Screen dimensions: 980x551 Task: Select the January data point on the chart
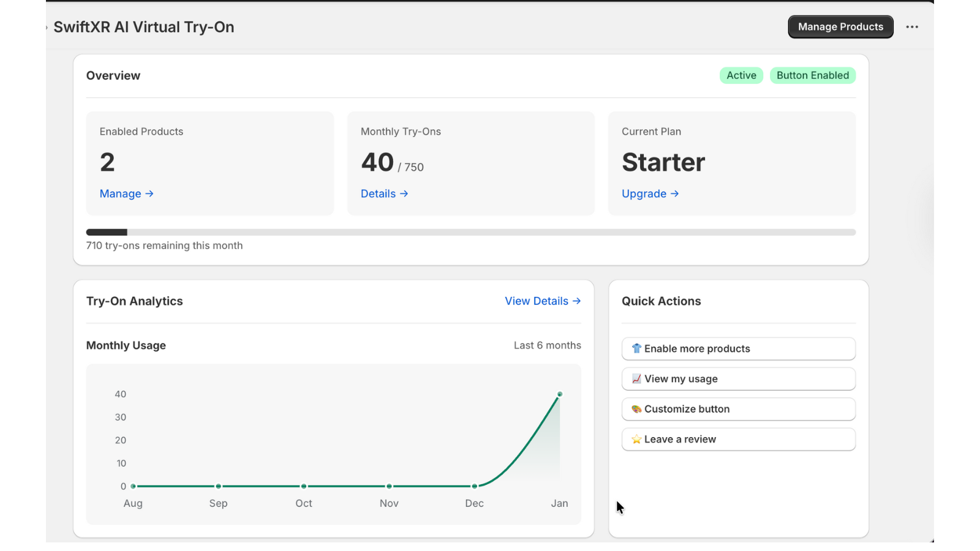559,394
